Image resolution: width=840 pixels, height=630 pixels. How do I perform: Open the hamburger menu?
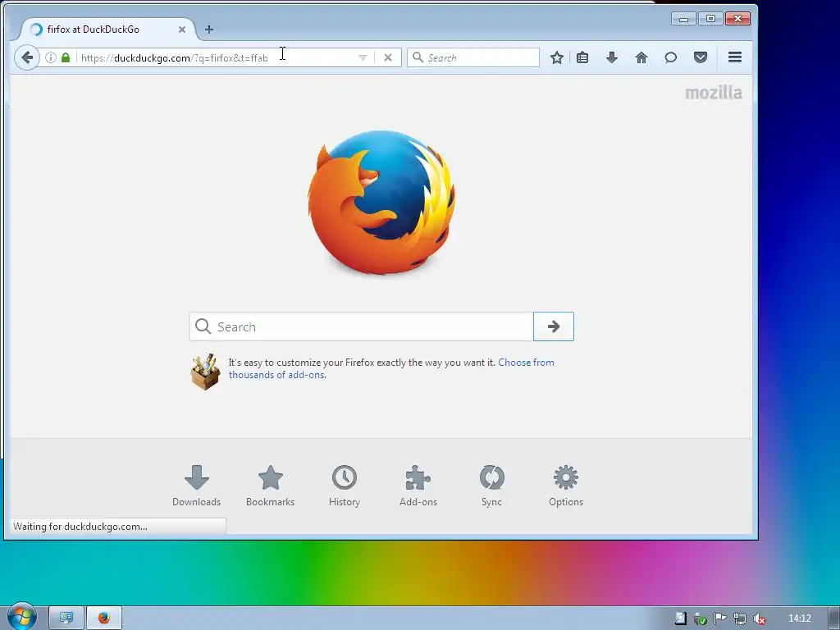(x=735, y=57)
